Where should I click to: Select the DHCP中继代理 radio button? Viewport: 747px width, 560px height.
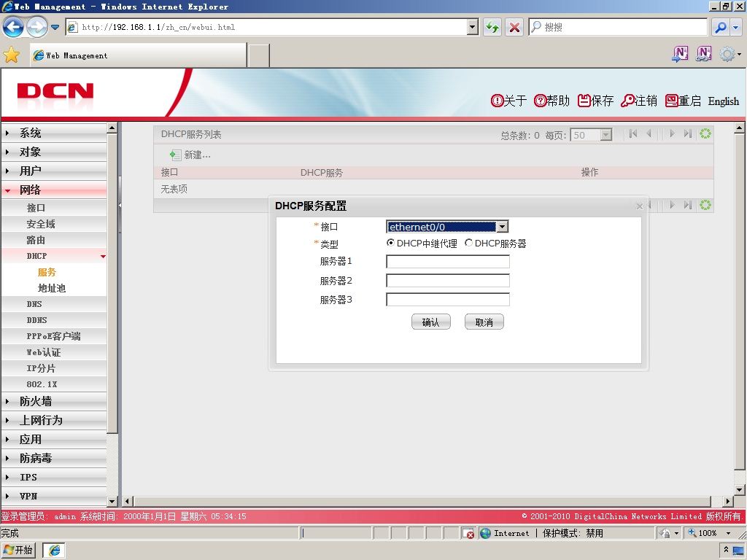tap(390, 243)
